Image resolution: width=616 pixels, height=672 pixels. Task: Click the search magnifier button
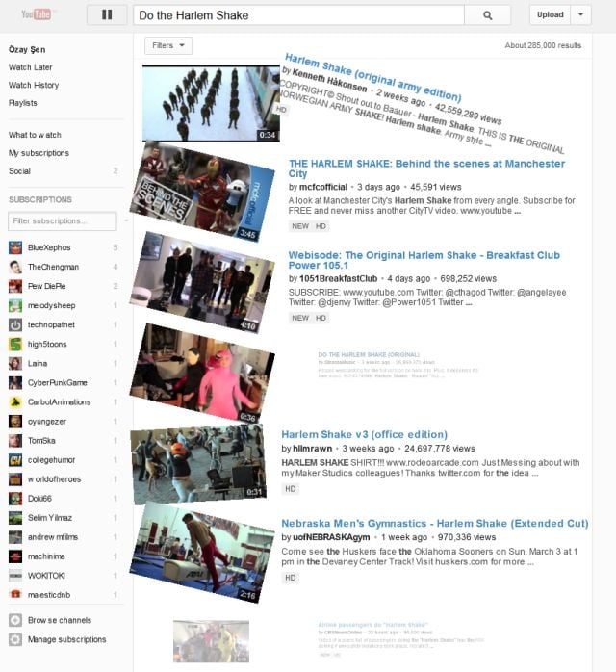[487, 15]
